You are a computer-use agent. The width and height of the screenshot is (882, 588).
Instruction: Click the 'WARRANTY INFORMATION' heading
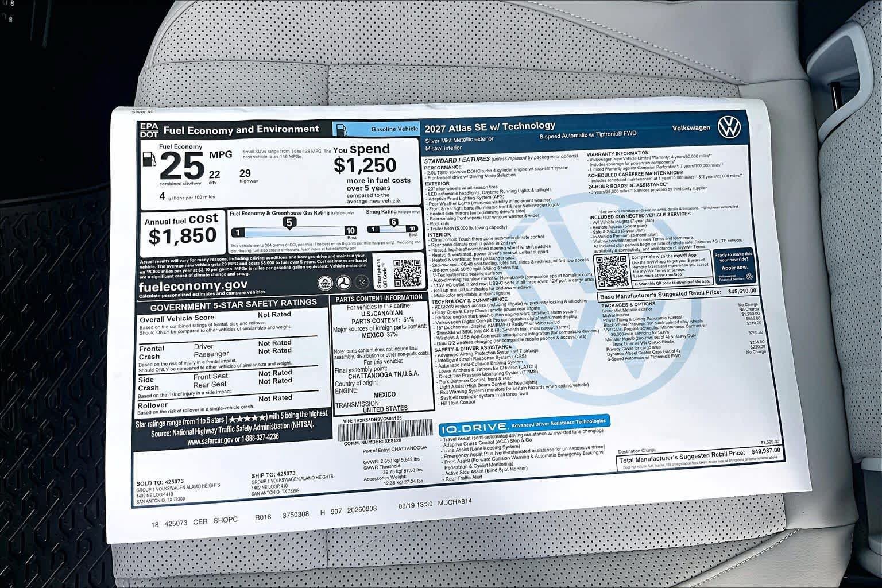617,154
